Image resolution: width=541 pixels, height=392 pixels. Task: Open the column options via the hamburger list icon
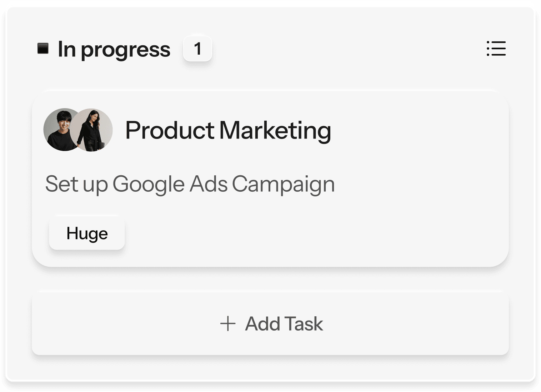coord(496,49)
